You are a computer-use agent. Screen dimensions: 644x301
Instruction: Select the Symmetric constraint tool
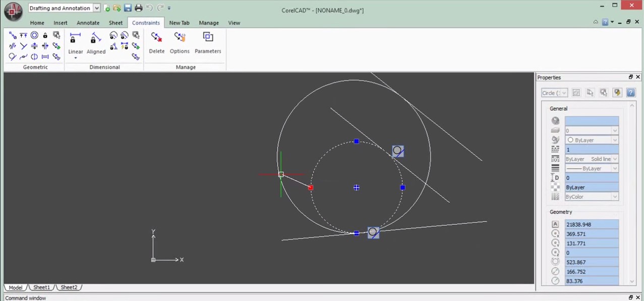tap(34, 56)
